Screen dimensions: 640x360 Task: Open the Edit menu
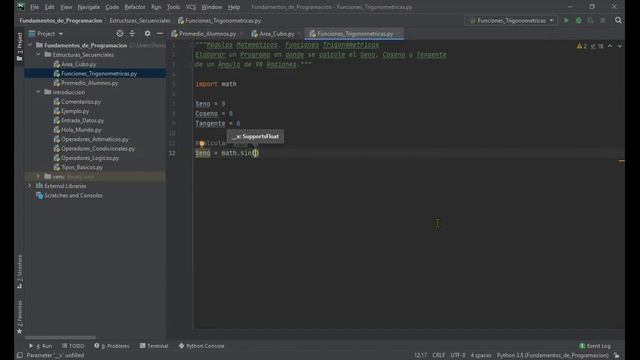pos(49,7)
